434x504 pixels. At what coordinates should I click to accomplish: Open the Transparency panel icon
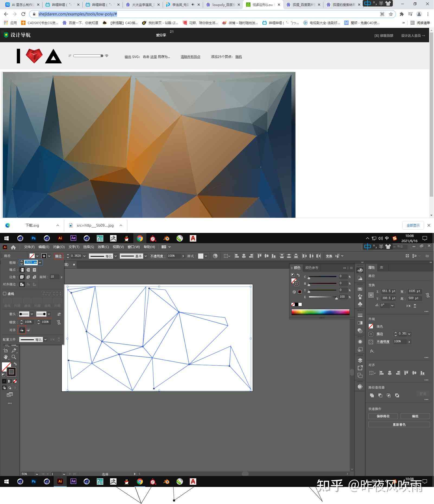(360, 331)
